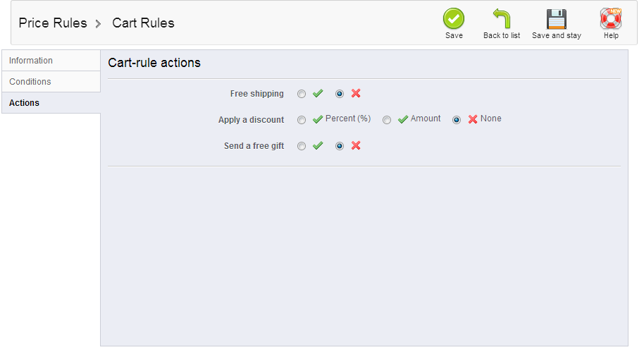The image size is (644, 357).
Task: Click the green check icon for Free shipping
Action: pos(318,94)
